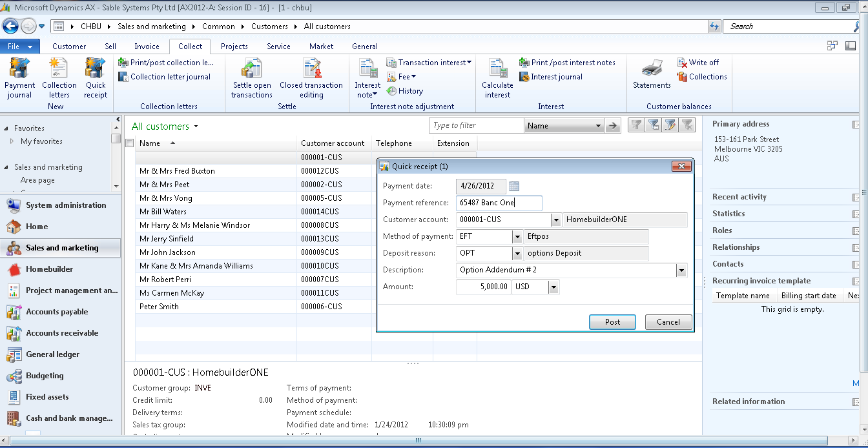Open Customer account dropdown in Quick receipt

[556, 220]
